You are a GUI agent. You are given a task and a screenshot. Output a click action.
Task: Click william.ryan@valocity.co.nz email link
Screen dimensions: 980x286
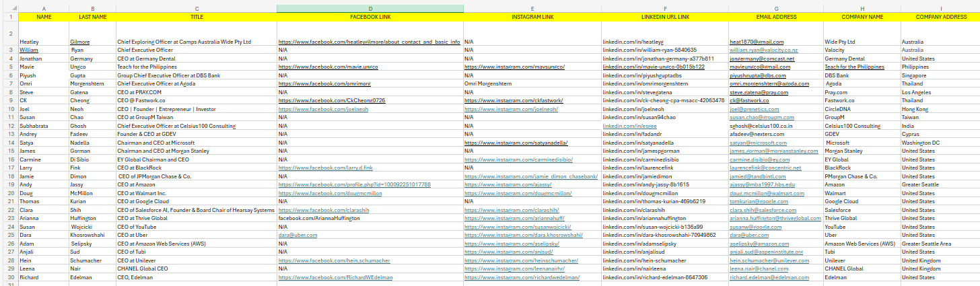coord(764,50)
